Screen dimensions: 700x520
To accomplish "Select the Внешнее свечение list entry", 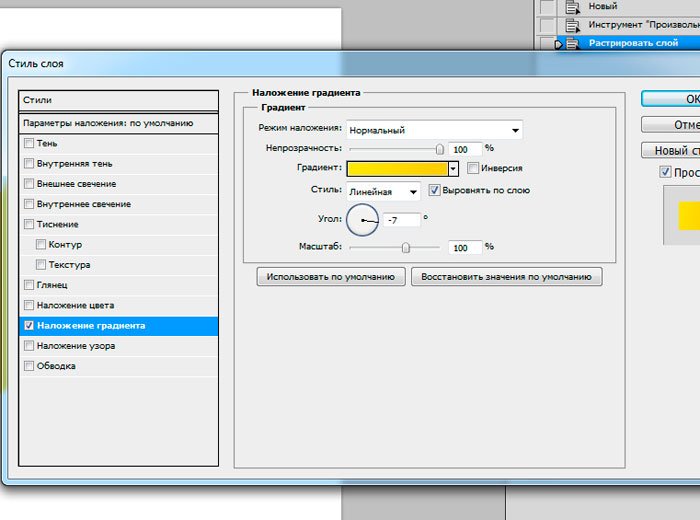I will click(x=77, y=184).
